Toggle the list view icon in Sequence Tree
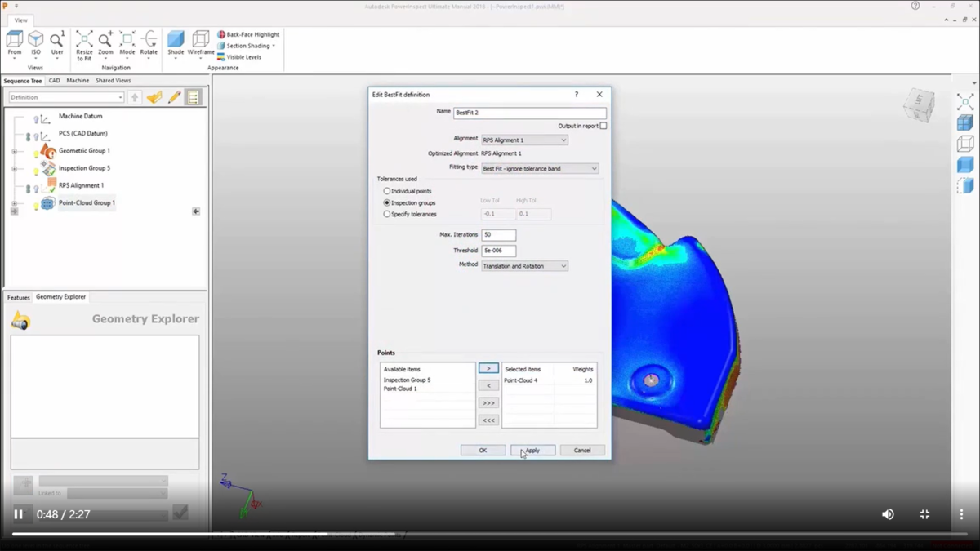 pyautogui.click(x=194, y=97)
